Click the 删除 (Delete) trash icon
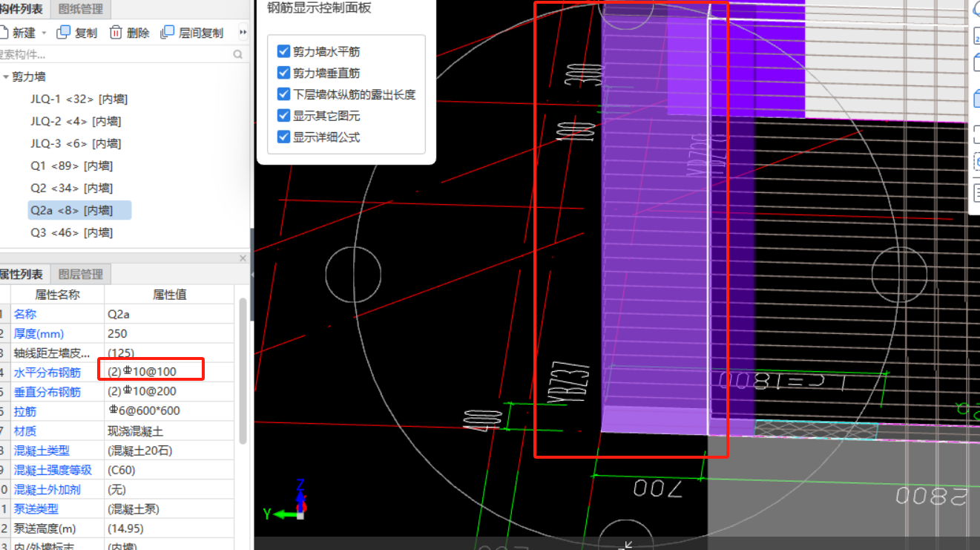The image size is (980, 550). coord(116,33)
